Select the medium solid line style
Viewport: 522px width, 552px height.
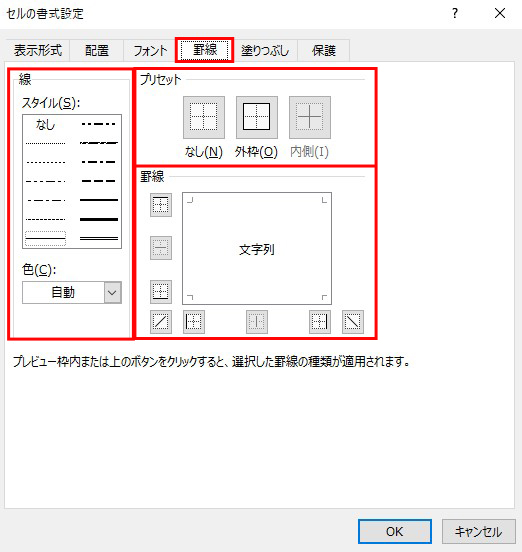click(x=99, y=200)
